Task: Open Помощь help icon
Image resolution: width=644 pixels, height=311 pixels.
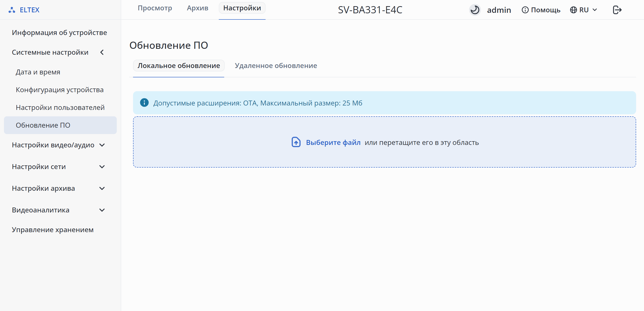Action: click(525, 10)
